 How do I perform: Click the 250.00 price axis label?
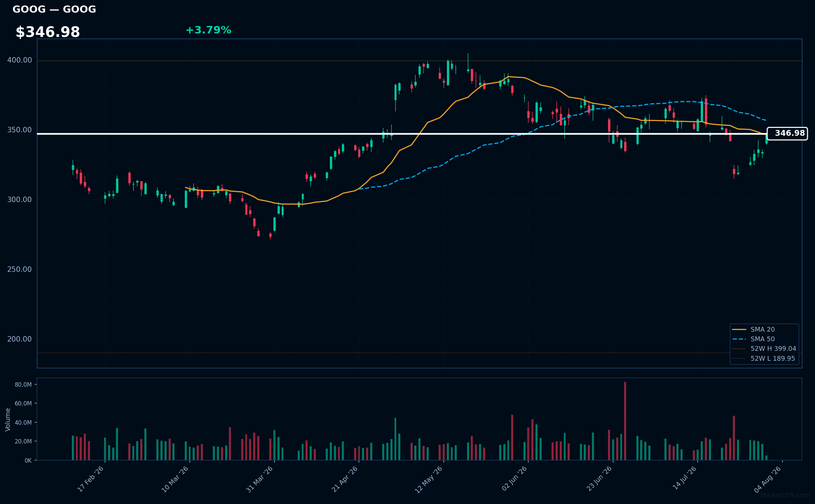coord(20,269)
